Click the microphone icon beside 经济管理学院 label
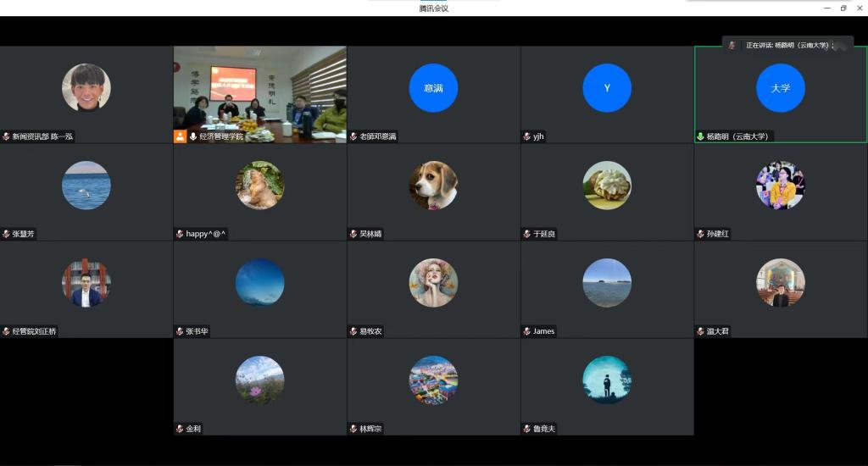 click(193, 136)
